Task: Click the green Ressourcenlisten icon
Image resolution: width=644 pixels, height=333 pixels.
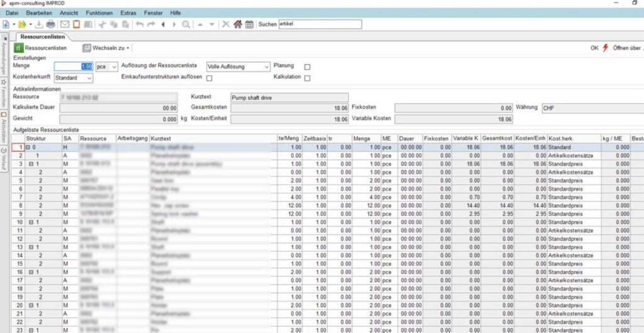Action: 18,48
